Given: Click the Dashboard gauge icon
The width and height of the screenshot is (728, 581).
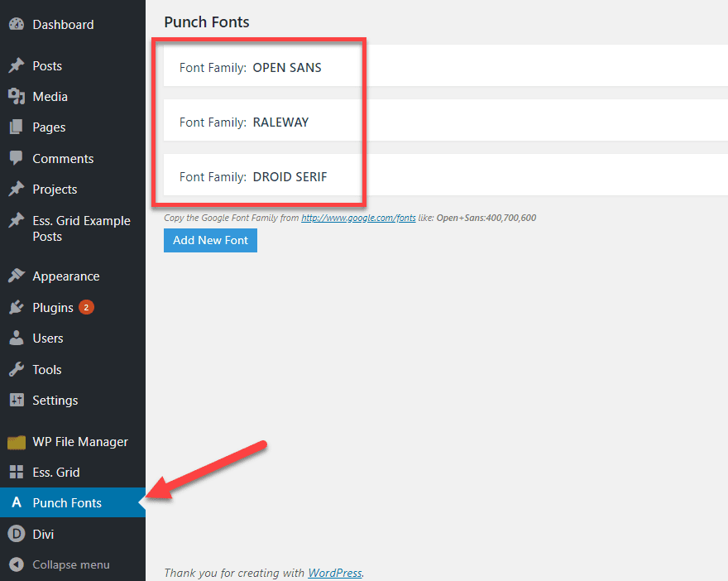Looking at the screenshot, I should [x=16, y=25].
